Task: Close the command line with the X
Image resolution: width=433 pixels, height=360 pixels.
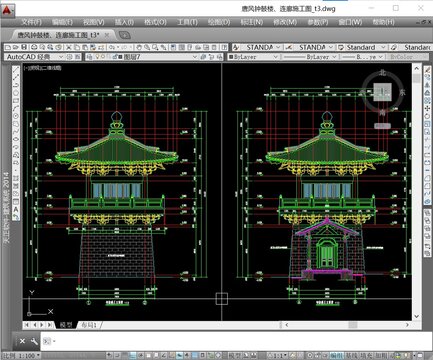Action: tap(22, 341)
